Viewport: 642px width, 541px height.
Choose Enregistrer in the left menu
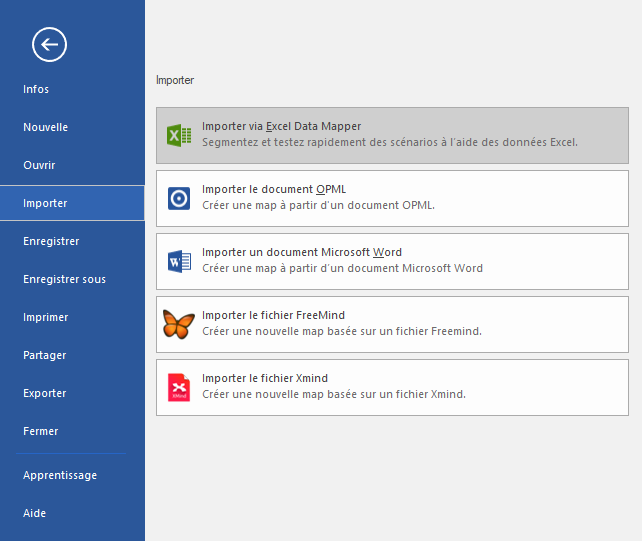coord(51,241)
